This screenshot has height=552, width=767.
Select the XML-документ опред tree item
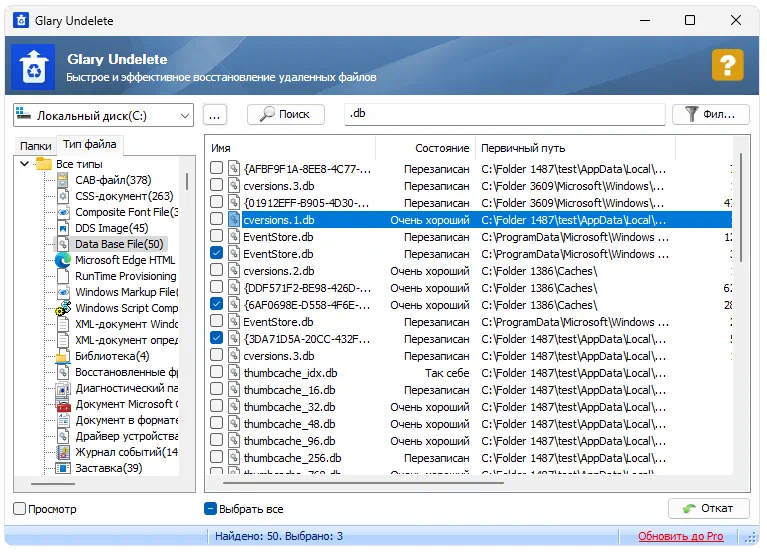[126, 340]
